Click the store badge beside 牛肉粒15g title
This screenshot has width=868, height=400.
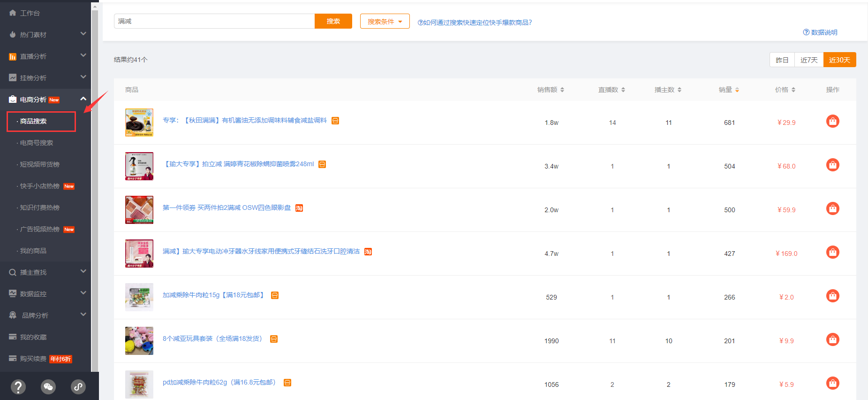tap(275, 295)
